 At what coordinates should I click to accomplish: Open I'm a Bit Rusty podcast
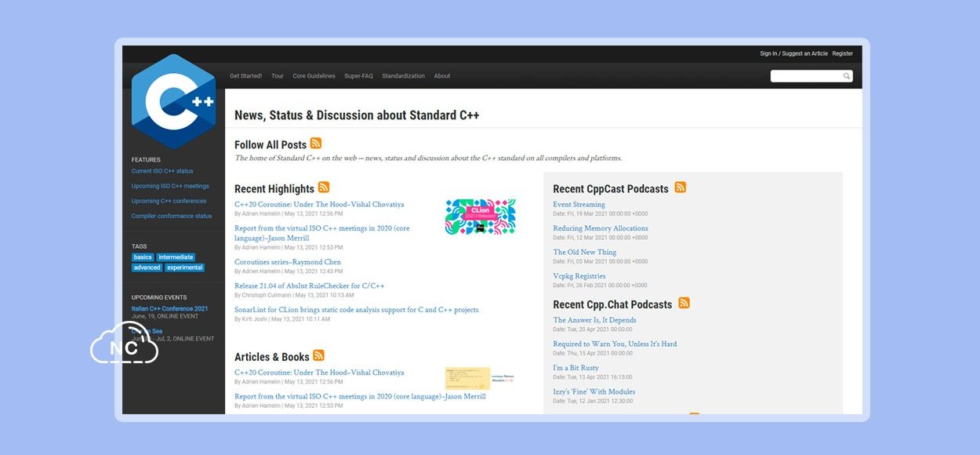click(576, 368)
